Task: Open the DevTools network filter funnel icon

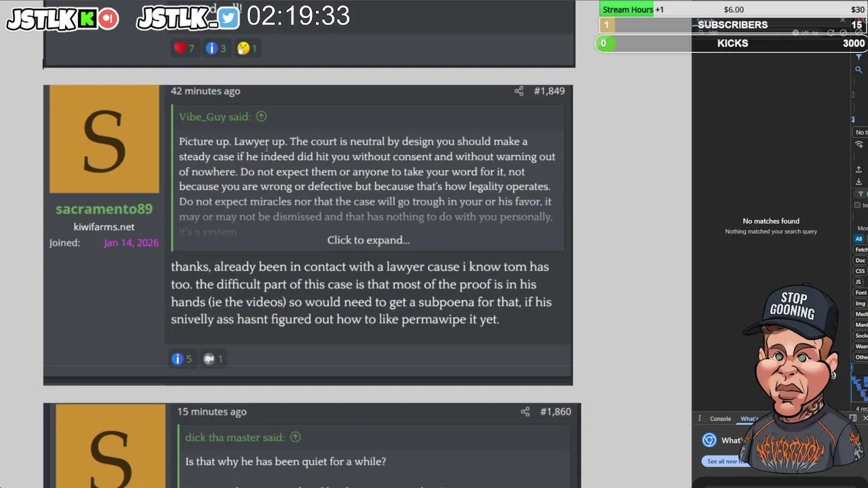Action: 859,58
